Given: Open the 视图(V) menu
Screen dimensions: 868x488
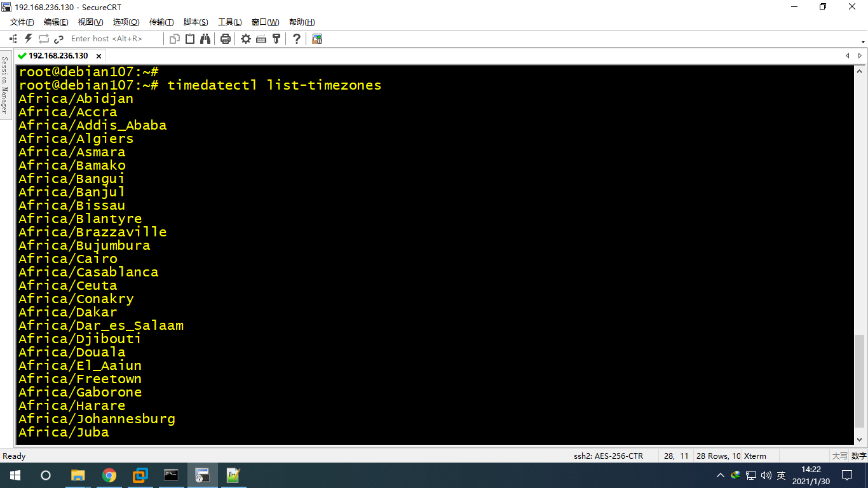Looking at the screenshot, I should pyautogui.click(x=90, y=22).
